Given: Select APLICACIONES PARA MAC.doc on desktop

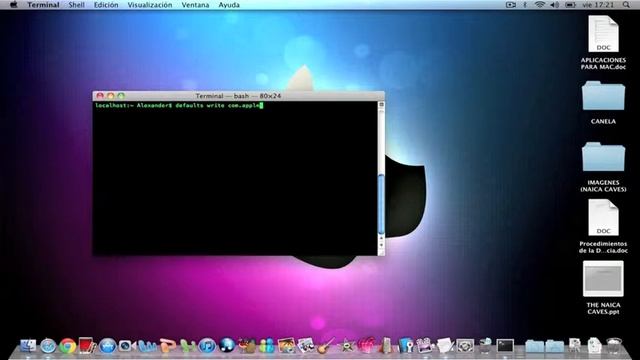Looking at the screenshot, I should point(603,42).
